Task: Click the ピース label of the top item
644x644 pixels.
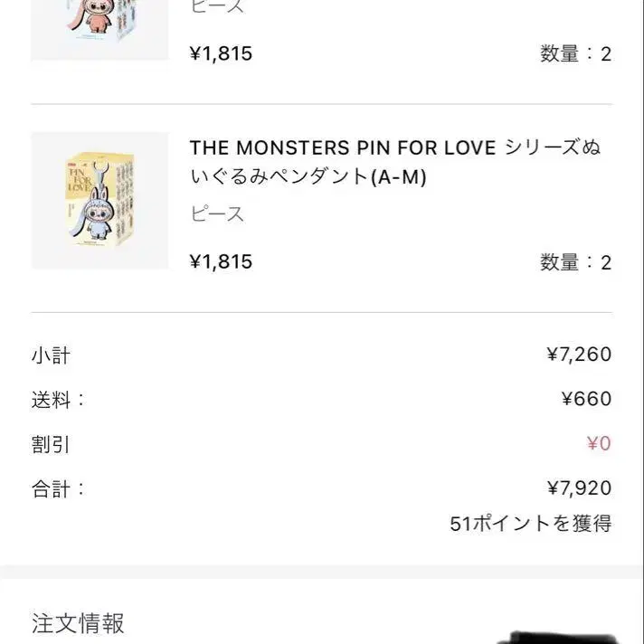Action: click(x=217, y=7)
